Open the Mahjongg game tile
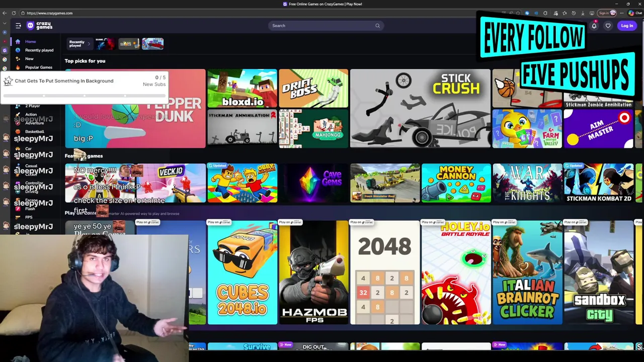The width and height of the screenshot is (644, 362). pos(313,129)
